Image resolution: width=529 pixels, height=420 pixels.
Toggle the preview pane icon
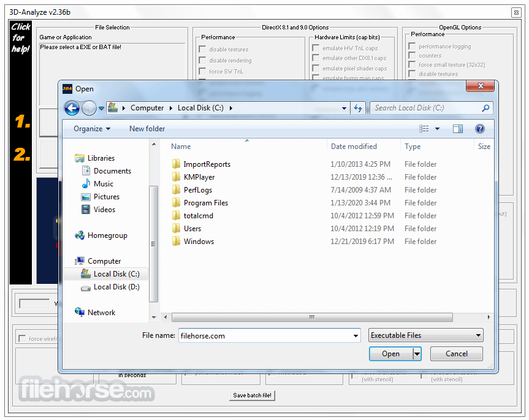[x=458, y=129]
